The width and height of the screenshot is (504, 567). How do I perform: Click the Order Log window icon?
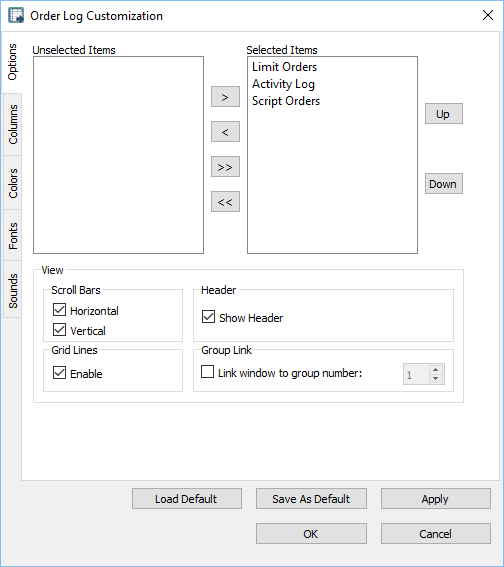coord(16,16)
